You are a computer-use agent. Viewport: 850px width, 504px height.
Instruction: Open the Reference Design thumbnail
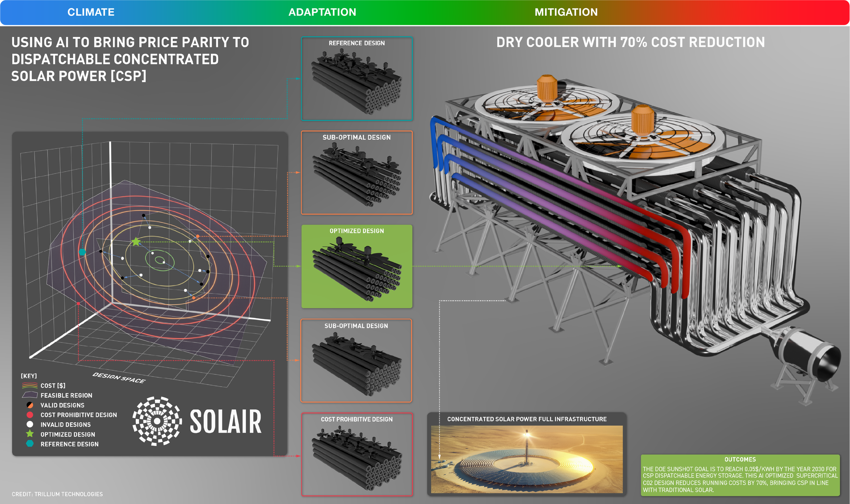pos(357,79)
